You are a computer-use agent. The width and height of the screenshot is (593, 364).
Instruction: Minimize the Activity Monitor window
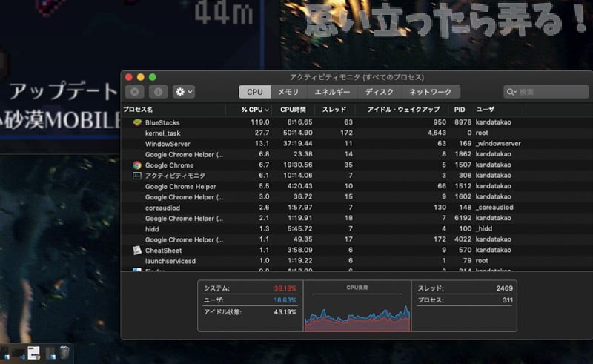(141, 77)
